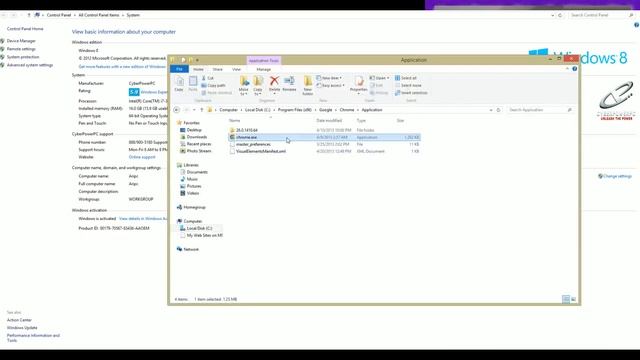
Task: Click the Paste button in the ribbon
Action: (x=193, y=84)
